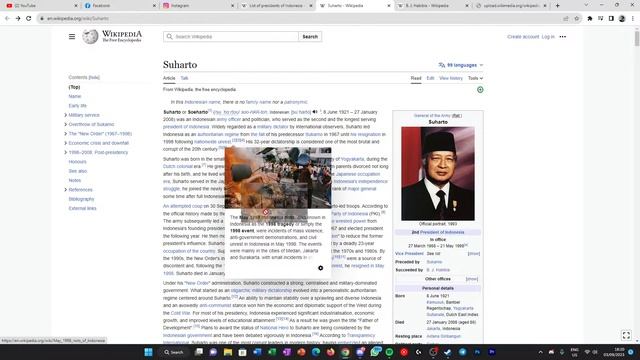
Task: Switch to List of presidents of Indonesia tab
Action: tap(277, 6)
